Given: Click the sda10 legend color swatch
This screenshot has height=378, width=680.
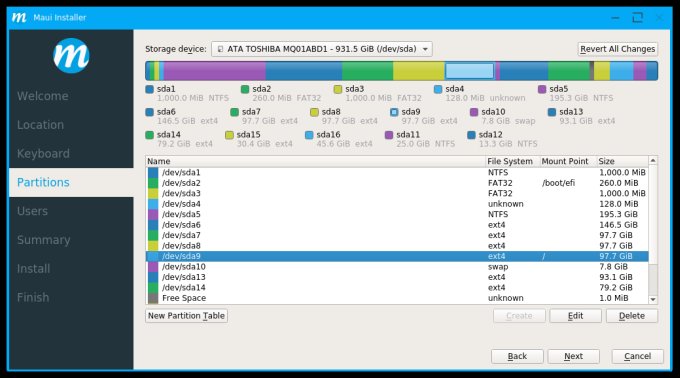Looking at the screenshot, I should (474, 112).
